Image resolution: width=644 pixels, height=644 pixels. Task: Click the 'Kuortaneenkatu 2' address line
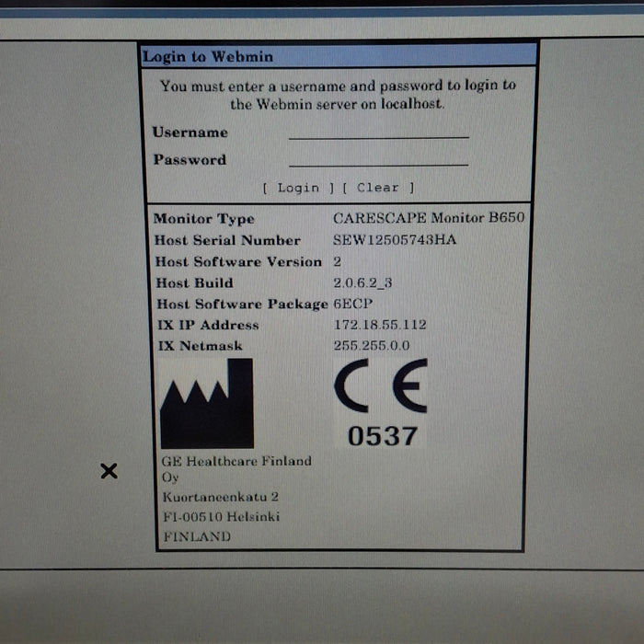coord(221,497)
